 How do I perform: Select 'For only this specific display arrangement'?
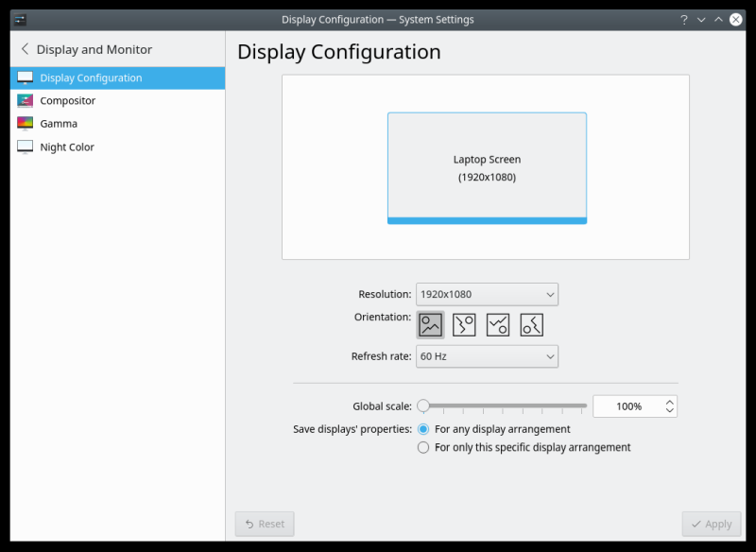coord(423,447)
